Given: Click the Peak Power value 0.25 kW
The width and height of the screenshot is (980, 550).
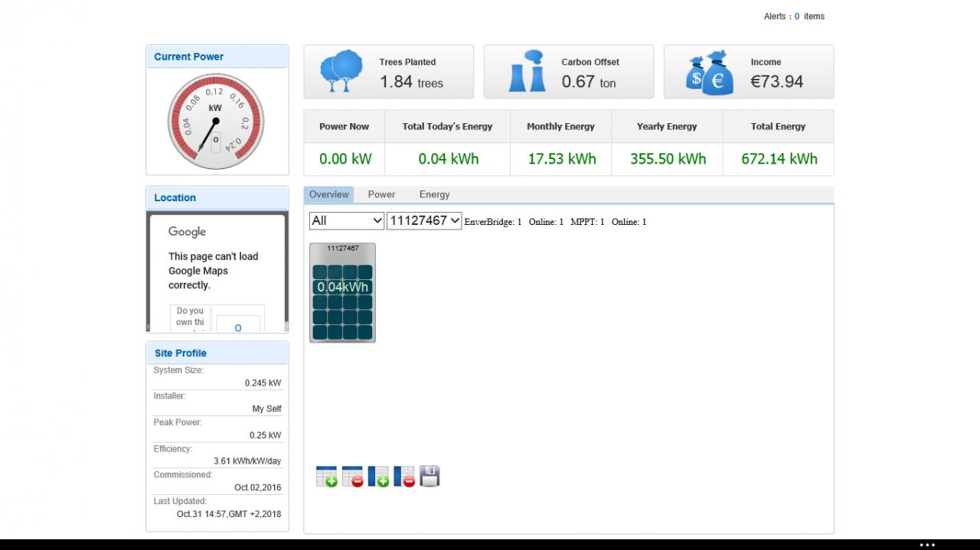Looking at the screenshot, I should (x=265, y=435).
